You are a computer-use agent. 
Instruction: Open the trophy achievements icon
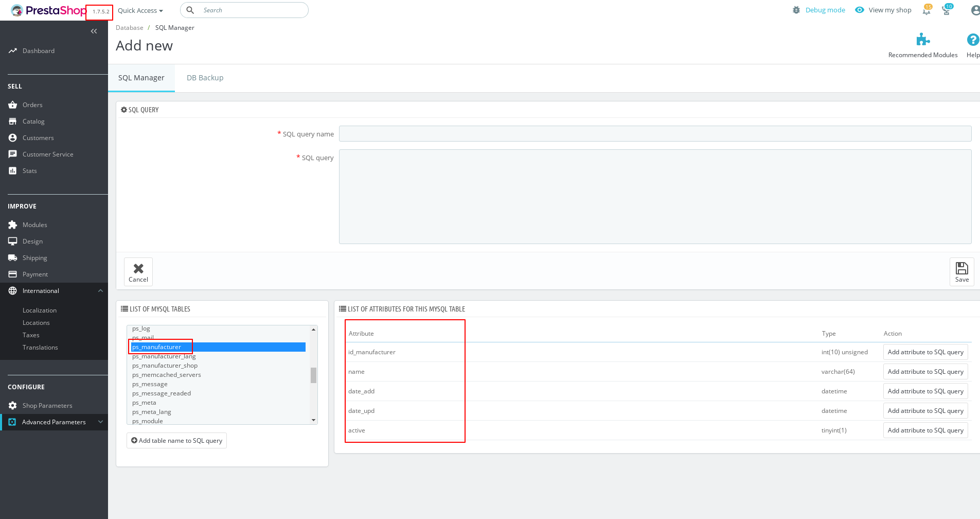pos(947,10)
